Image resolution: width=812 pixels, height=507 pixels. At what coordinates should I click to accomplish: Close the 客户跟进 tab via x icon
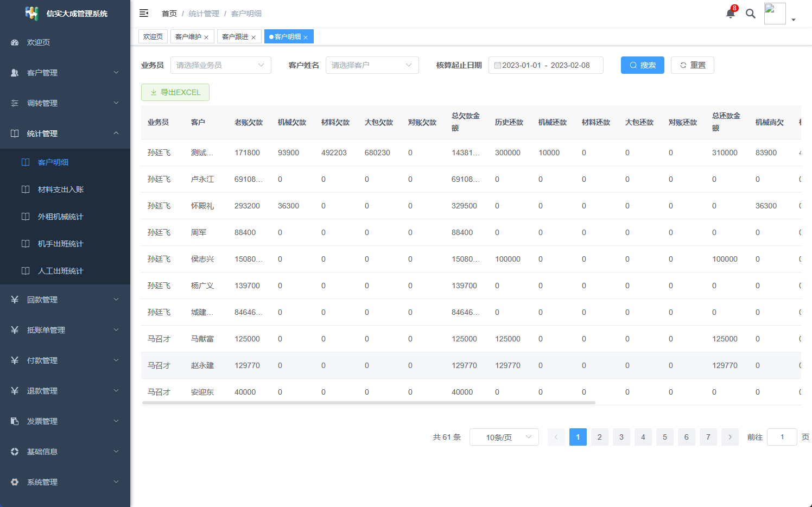coord(253,37)
